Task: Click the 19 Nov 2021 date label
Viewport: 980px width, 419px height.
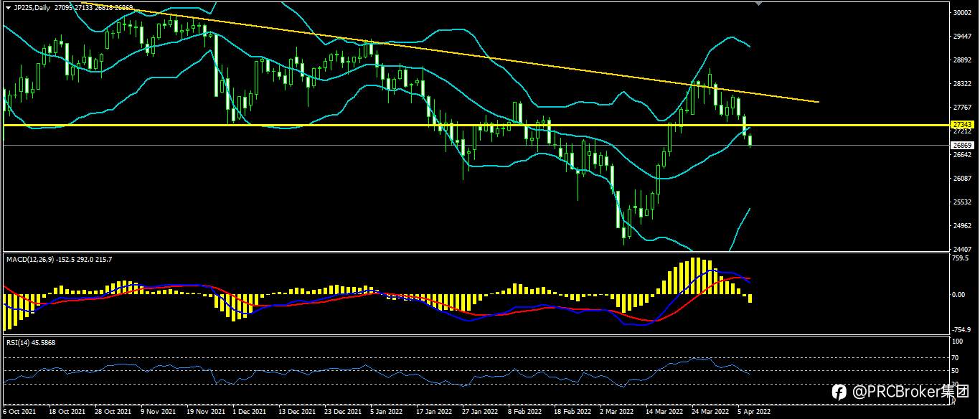Action: [x=204, y=413]
